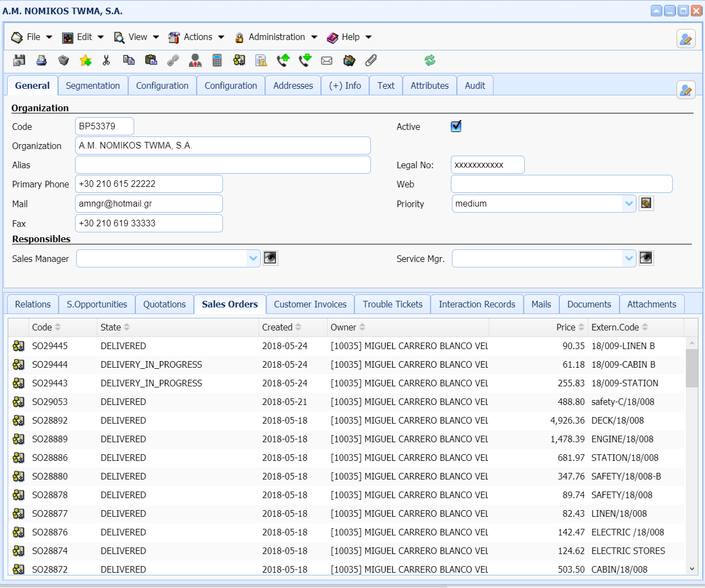
Task: Open the Service Mgr. dropdown
Action: [629, 259]
